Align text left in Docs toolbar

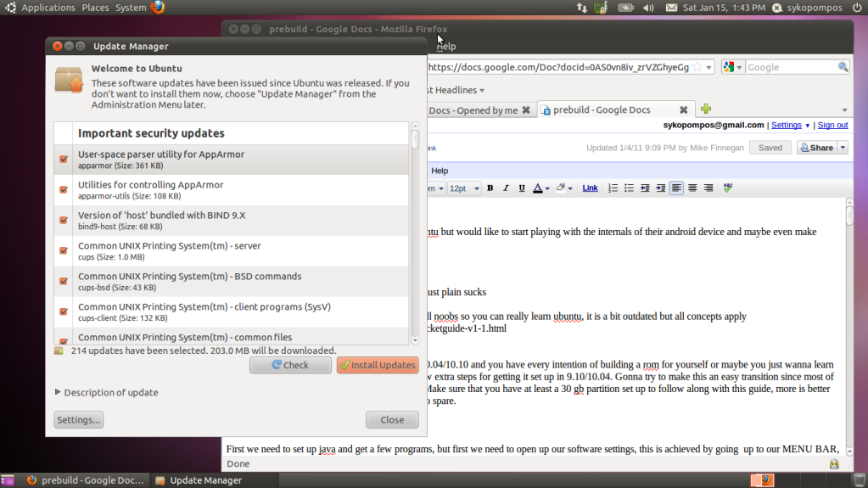click(x=676, y=188)
